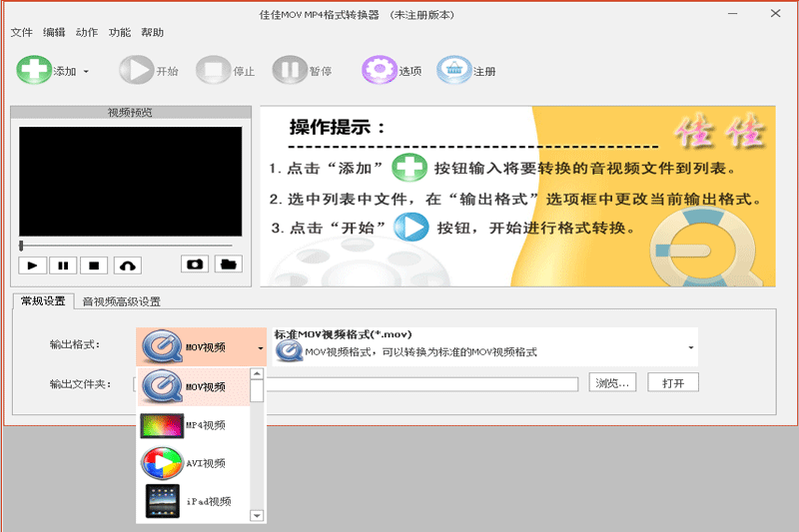Expand the standard MOV format profile dropdown

click(x=690, y=347)
